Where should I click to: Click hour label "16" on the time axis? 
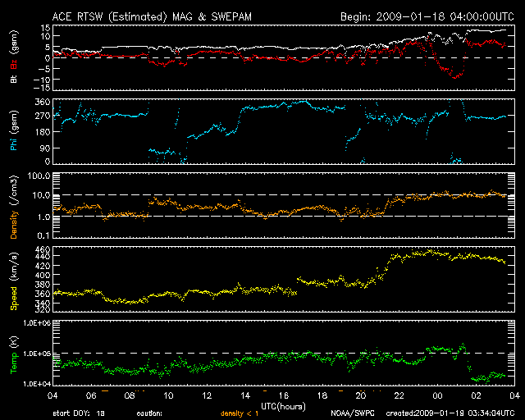click(x=284, y=395)
